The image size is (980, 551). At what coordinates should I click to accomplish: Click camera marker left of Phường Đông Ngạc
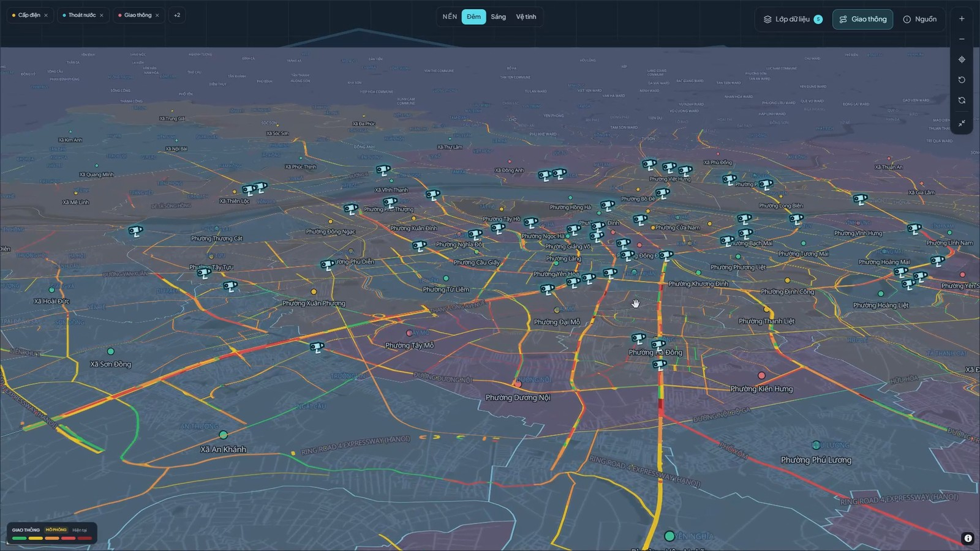pyautogui.click(x=350, y=209)
